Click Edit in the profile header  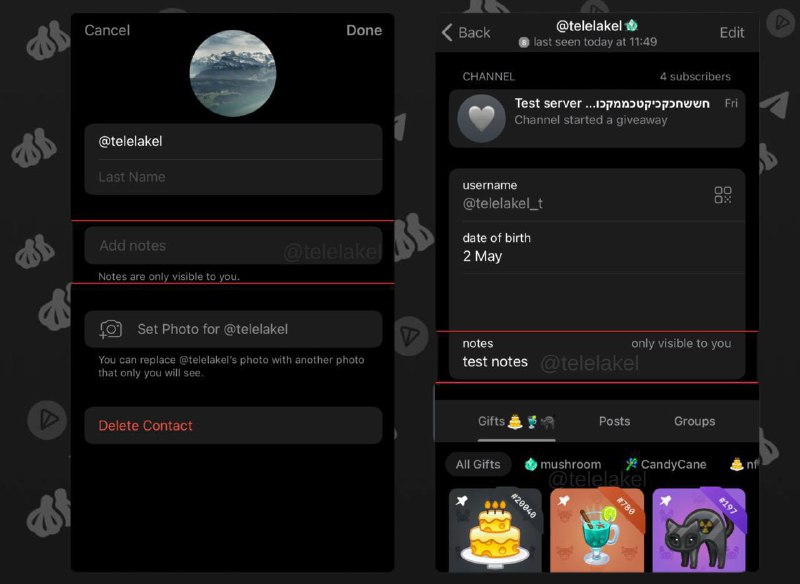[732, 33]
